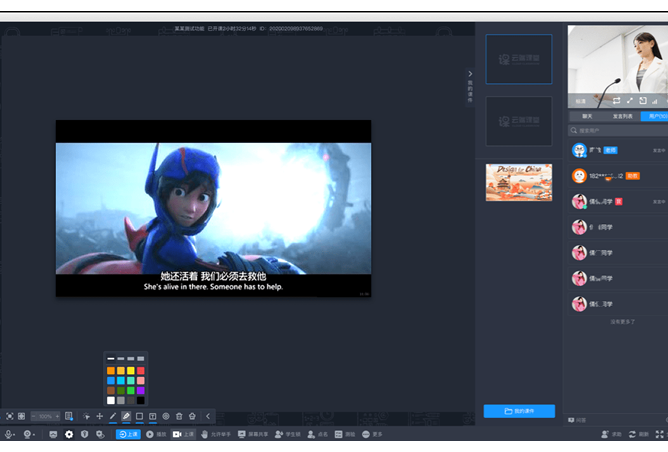Click the icon between the shield and the blue button
The width and height of the screenshot is (668, 452).
click(100, 434)
